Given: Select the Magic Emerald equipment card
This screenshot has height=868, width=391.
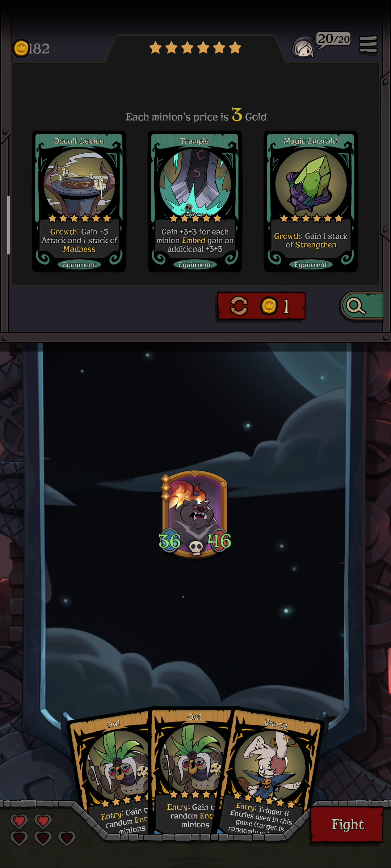Looking at the screenshot, I should pos(311,201).
